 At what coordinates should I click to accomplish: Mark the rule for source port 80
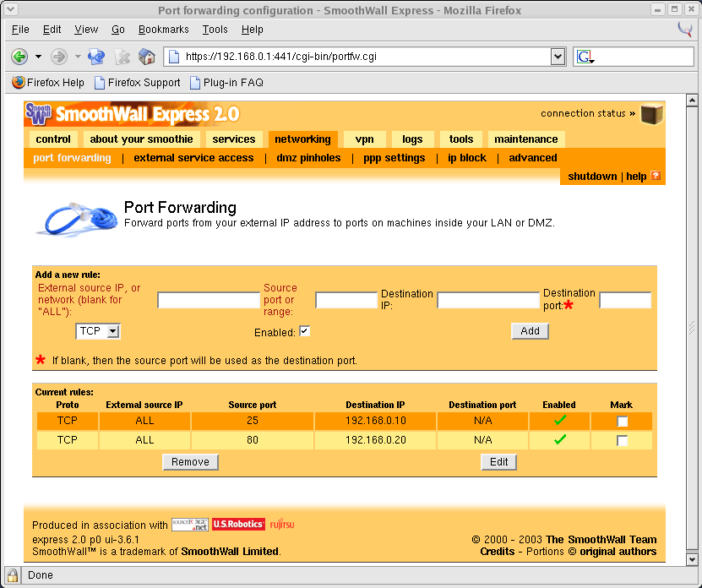tap(622, 440)
